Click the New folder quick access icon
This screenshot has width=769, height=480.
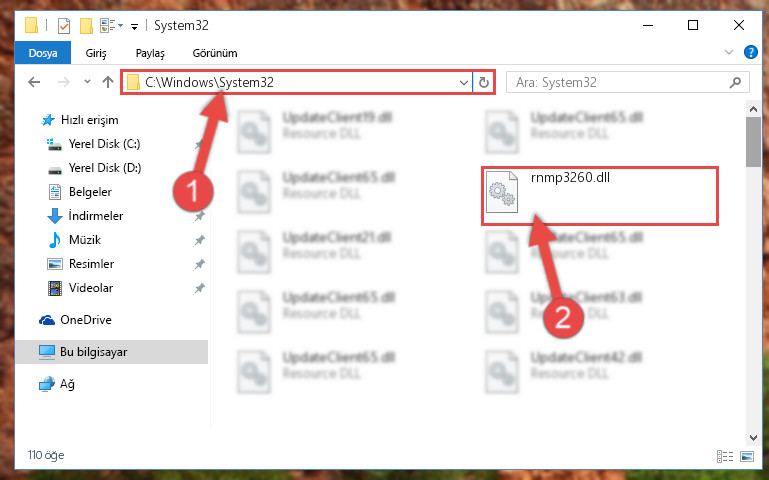pyautogui.click(x=86, y=25)
